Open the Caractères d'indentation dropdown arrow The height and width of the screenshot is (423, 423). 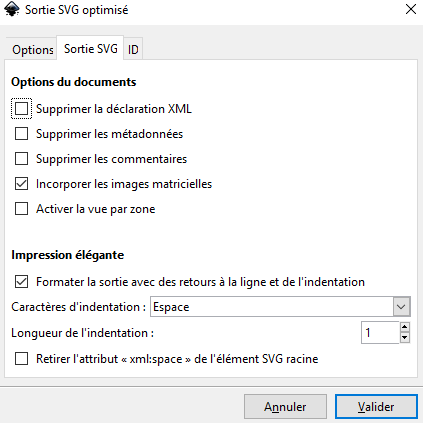[401, 306]
